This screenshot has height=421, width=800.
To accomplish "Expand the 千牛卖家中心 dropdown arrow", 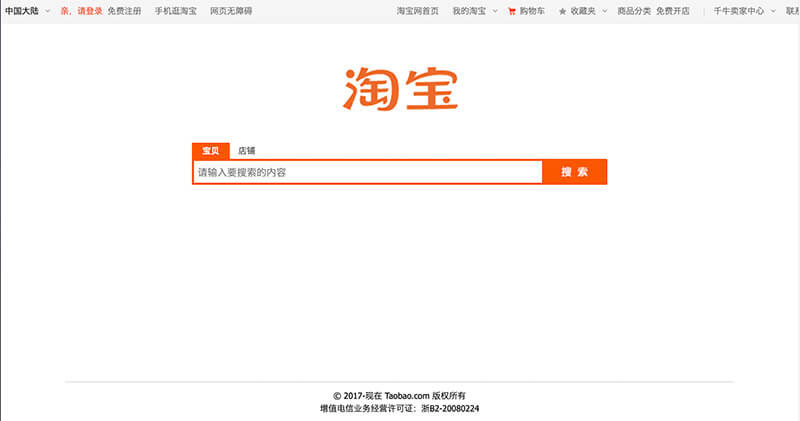I will tap(773, 11).
